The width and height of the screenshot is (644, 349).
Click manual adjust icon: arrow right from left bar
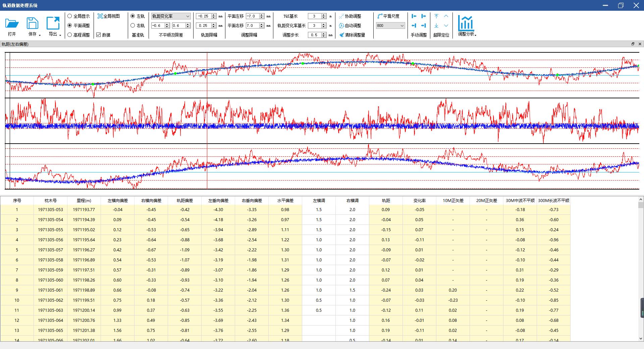(x=424, y=16)
